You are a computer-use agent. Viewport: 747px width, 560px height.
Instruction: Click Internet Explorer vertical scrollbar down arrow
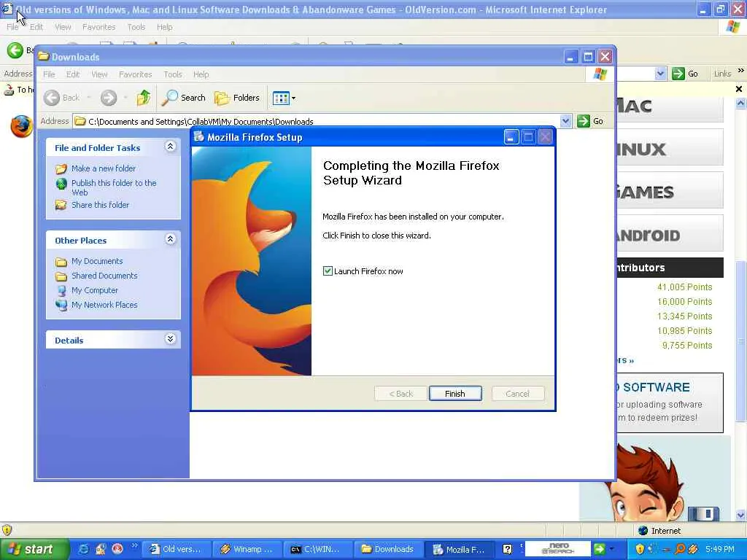741,515
